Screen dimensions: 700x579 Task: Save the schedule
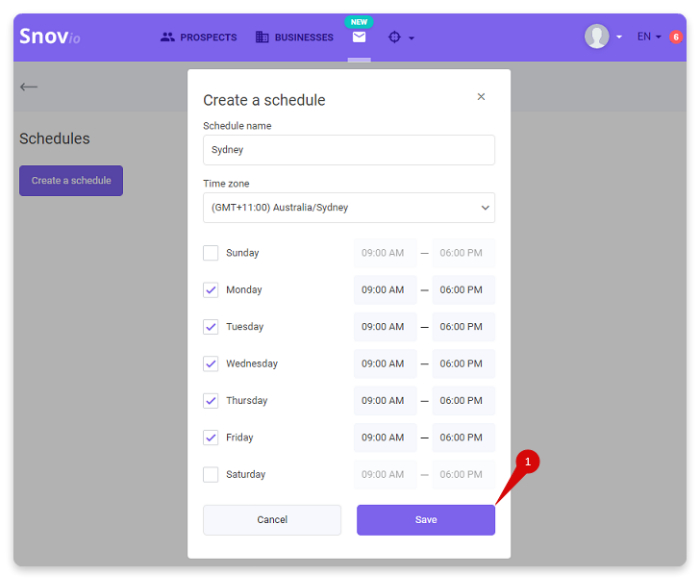(x=426, y=520)
